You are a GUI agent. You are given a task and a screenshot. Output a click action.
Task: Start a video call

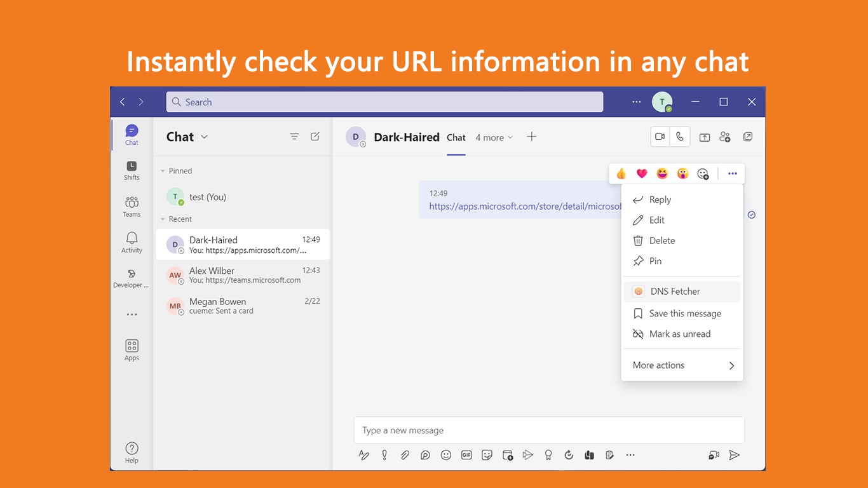pyautogui.click(x=660, y=137)
